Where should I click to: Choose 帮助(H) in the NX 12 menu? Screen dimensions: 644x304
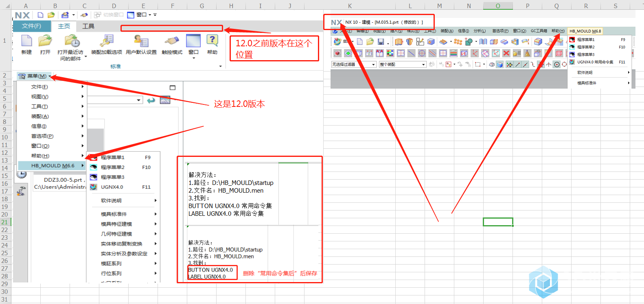click(x=52, y=156)
